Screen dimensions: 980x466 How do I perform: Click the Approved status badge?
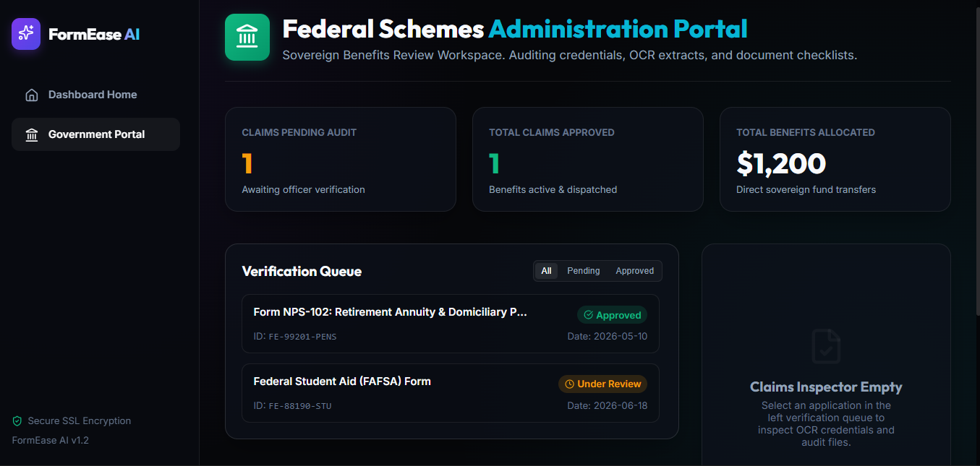pyautogui.click(x=612, y=315)
